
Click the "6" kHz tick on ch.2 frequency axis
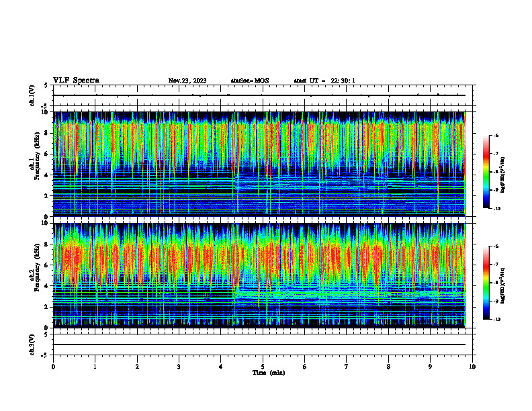click(47, 265)
